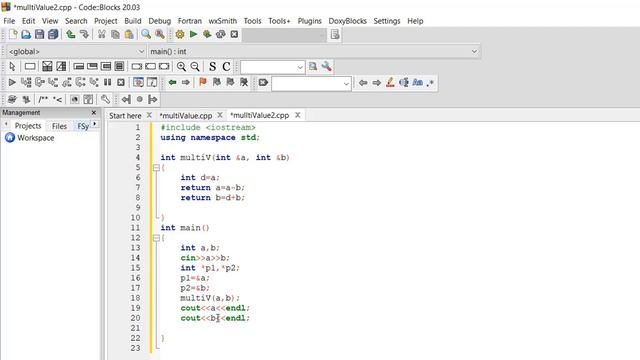Select the Workspace tree node
This screenshot has width=640, height=360.
pyautogui.click(x=36, y=138)
